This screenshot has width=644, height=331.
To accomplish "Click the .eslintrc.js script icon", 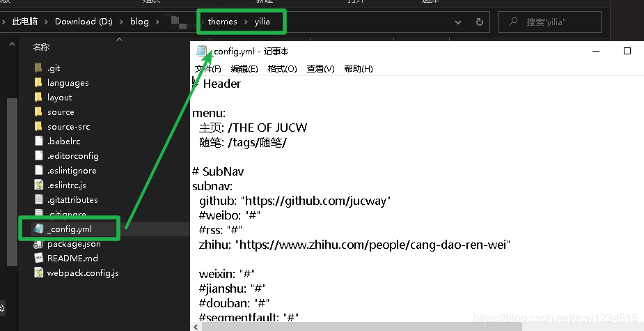I will click(x=38, y=185).
